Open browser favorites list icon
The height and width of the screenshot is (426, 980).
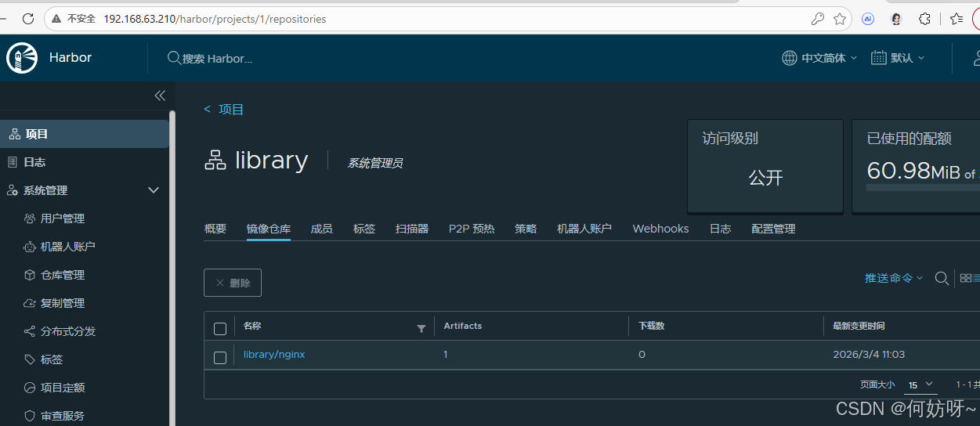click(x=956, y=19)
